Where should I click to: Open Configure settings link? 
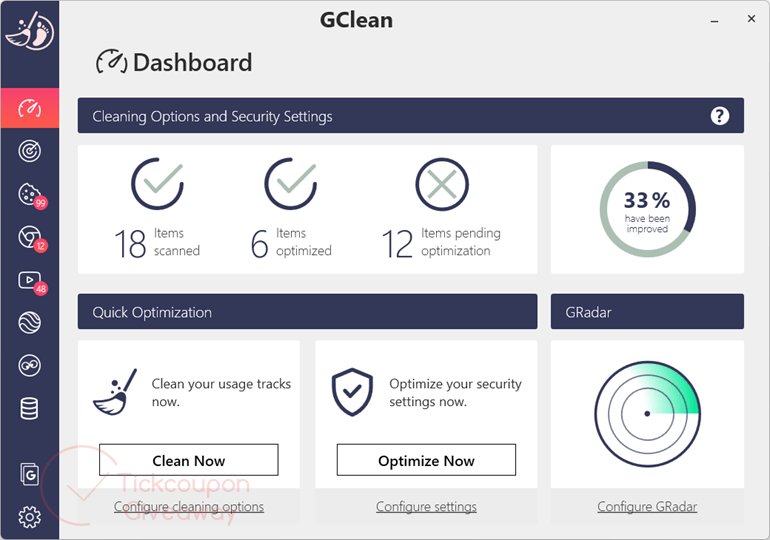pos(426,506)
